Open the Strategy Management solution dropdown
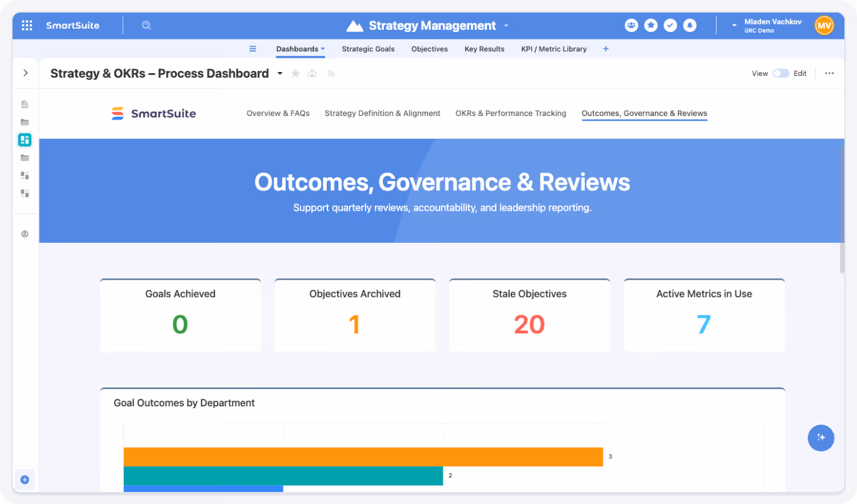The image size is (857, 504). (506, 26)
